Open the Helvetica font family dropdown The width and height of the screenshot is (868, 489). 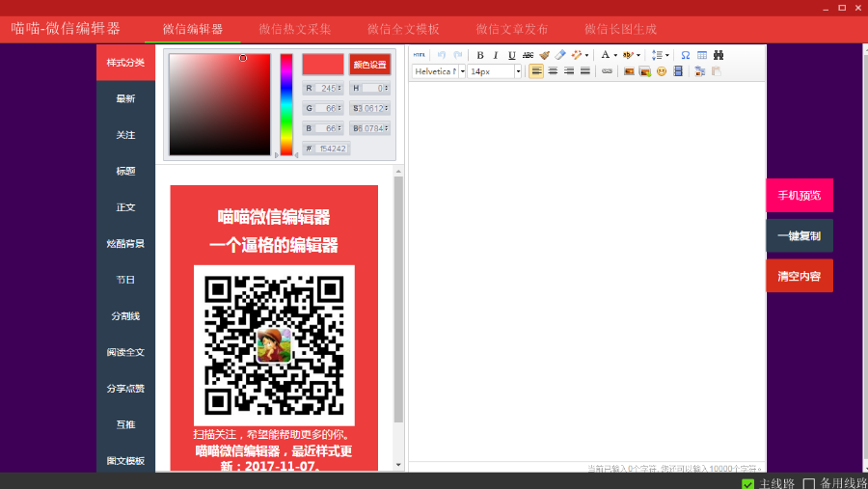463,71
